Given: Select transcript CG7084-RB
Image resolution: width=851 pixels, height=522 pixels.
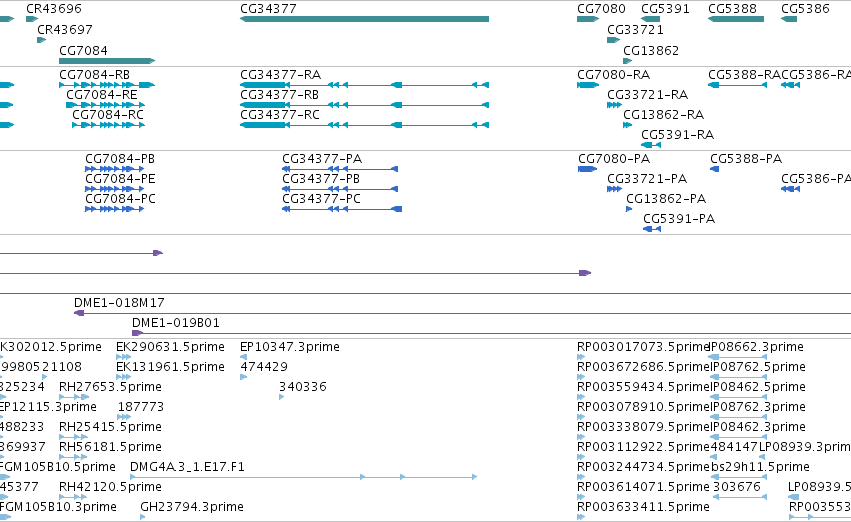Looking at the screenshot, I should 94,74.
